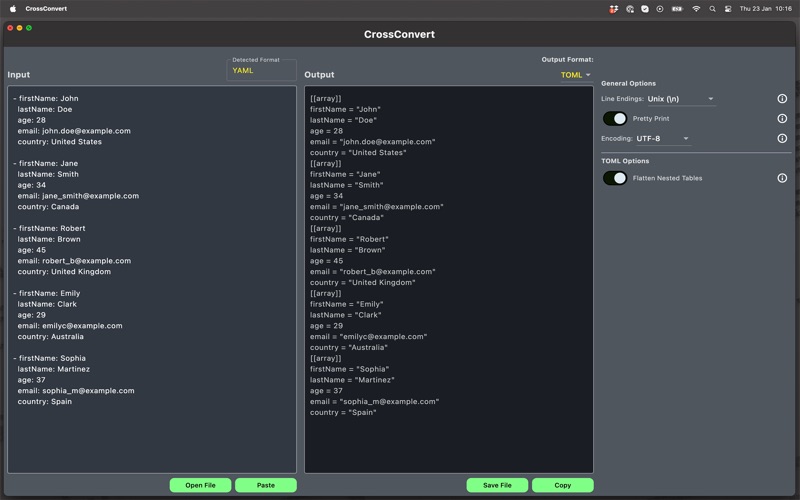The height and width of the screenshot is (500, 800).
Task: Toggle Pretty Print switch
Action: tap(615, 118)
